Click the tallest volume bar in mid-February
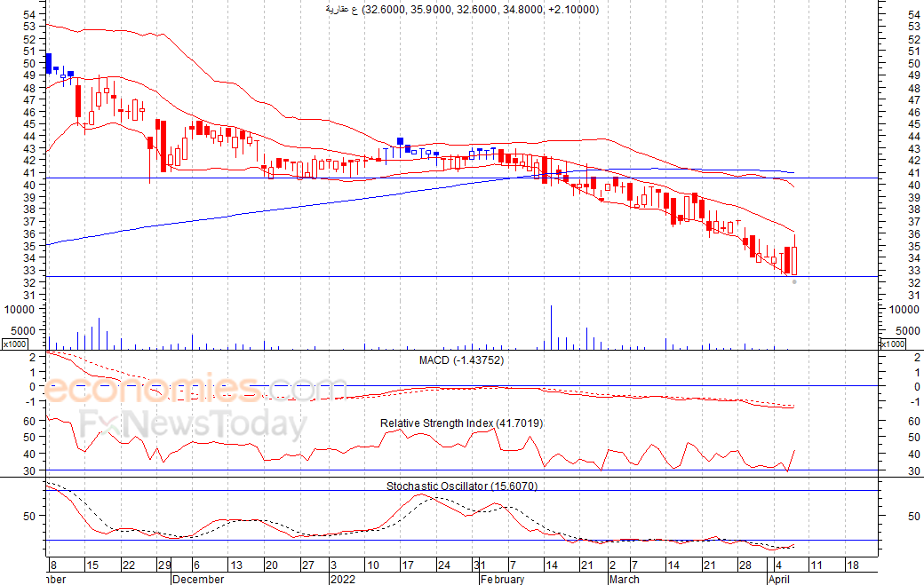The image size is (924, 585). pyautogui.click(x=551, y=328)
